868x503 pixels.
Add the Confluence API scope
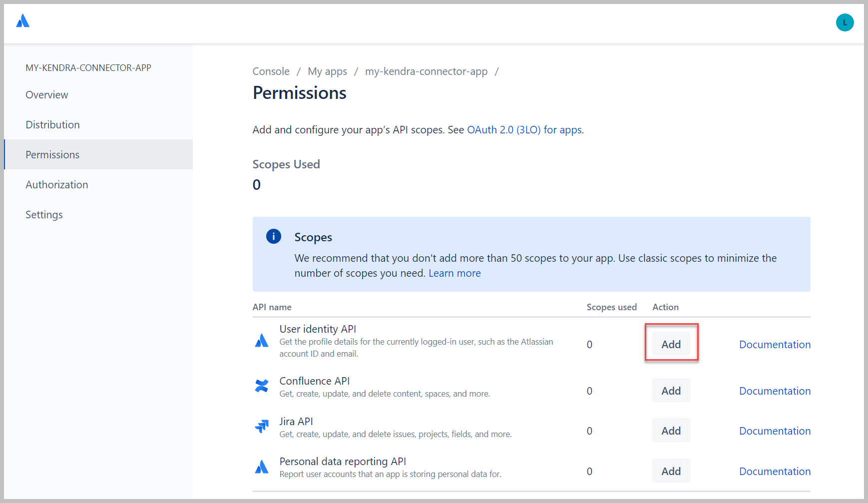[671, 390]
